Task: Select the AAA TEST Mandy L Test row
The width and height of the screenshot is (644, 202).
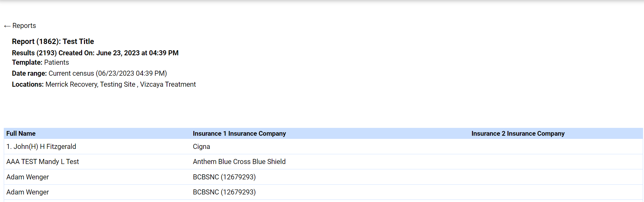Action: [x=43, y=161]
